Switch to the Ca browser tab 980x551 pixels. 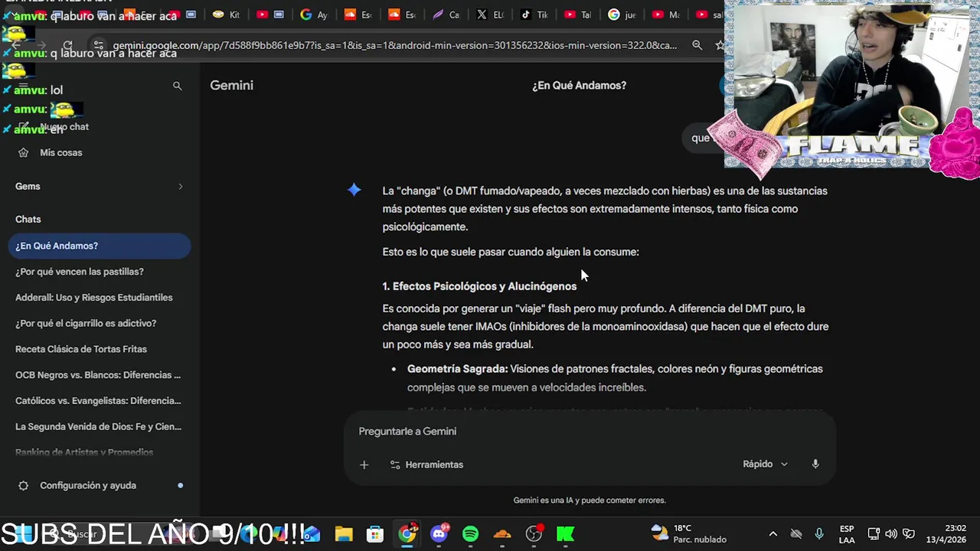(x=447, y=15)
